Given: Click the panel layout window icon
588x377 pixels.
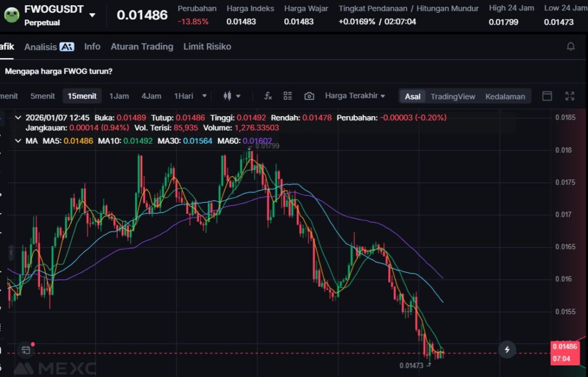Looking at the screenshot, I should [x=547, y=96].
